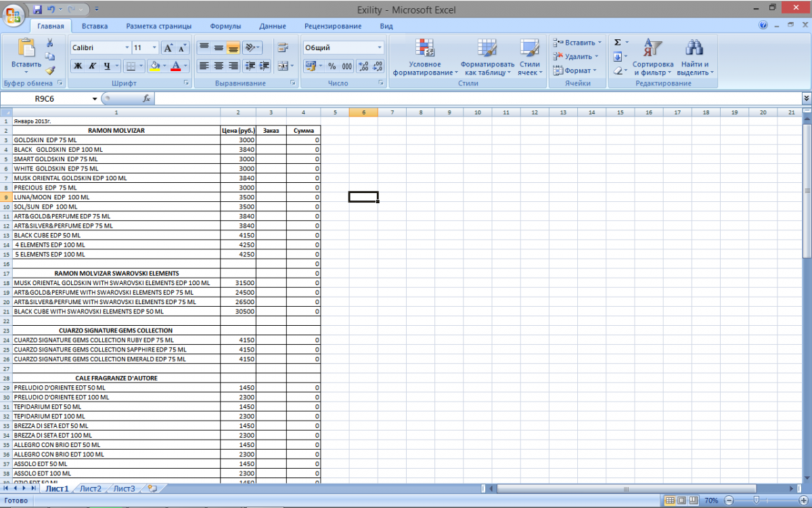This screenshot has width=812, height=508.
Task: Toggle italic К formatting
Action: pyautogui.click(x=92, y=66)
